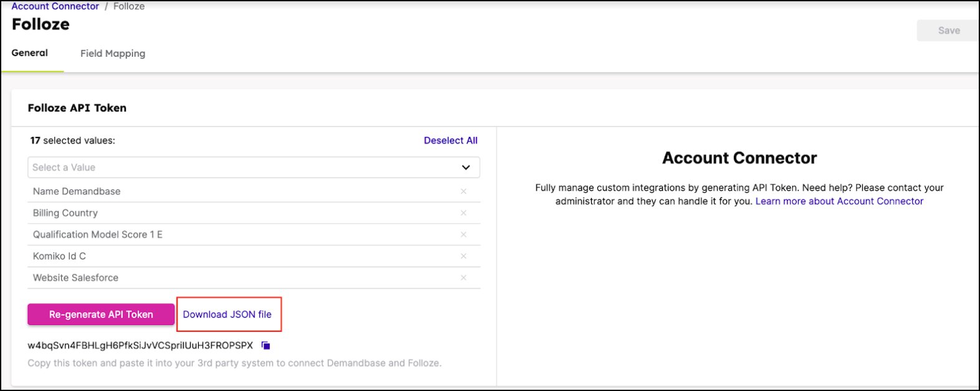Hit the Save button

(x=948, y=31)
